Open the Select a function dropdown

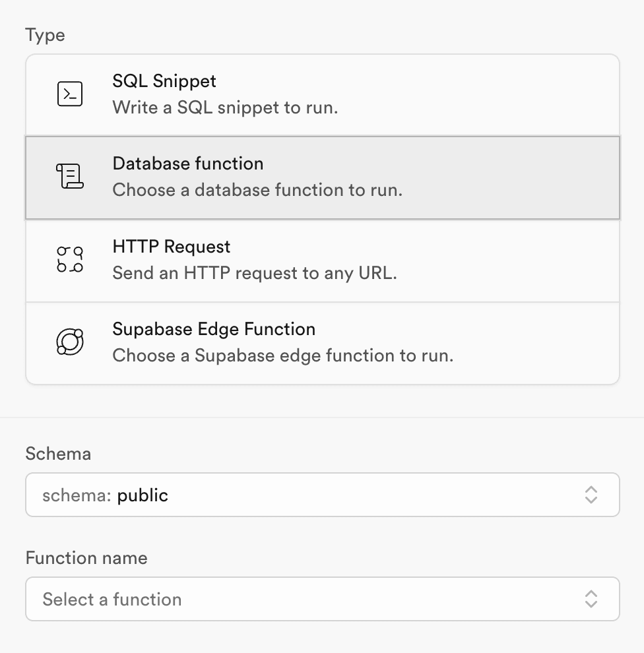323,599
